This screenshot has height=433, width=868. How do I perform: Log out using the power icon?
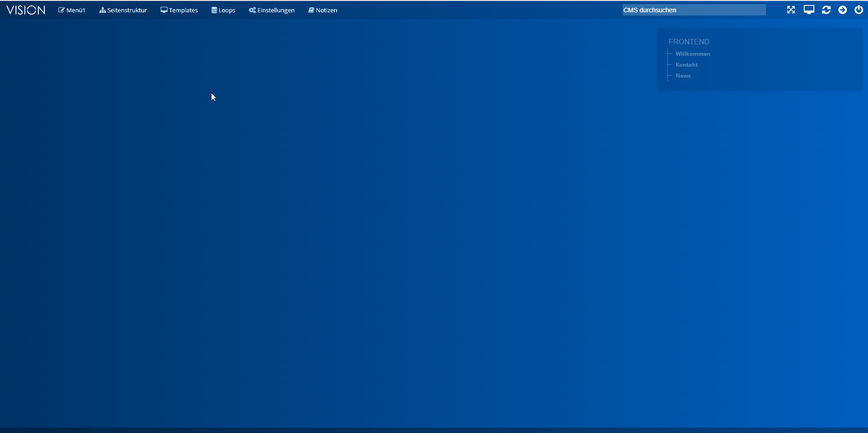(x=859, y=10)
